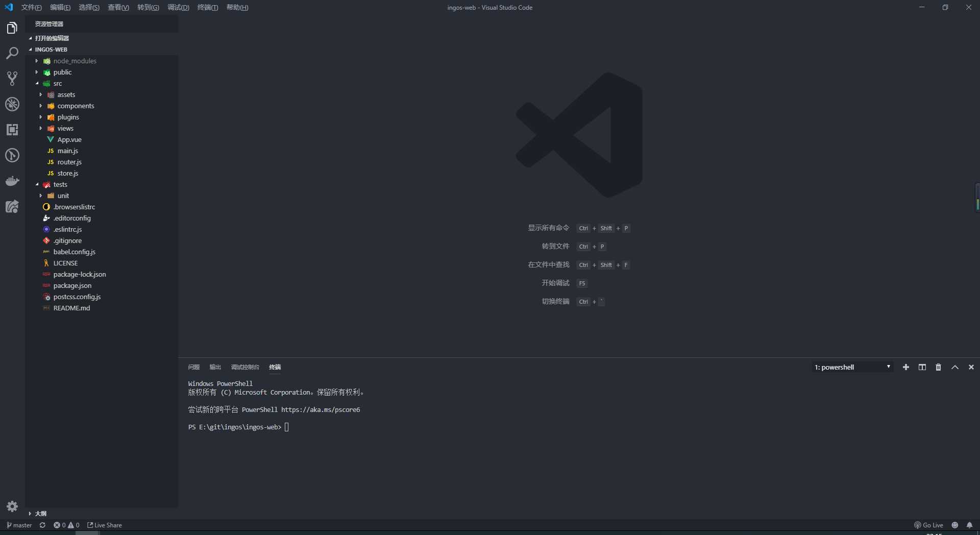Start Go Live server
This screenshot has height=535, width=980.
tap(928, 525)
